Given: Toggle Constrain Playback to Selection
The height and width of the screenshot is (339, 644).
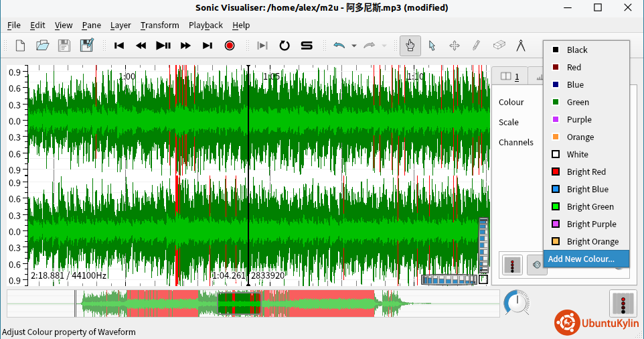Looking at the screenshot, I should [262, 46].
